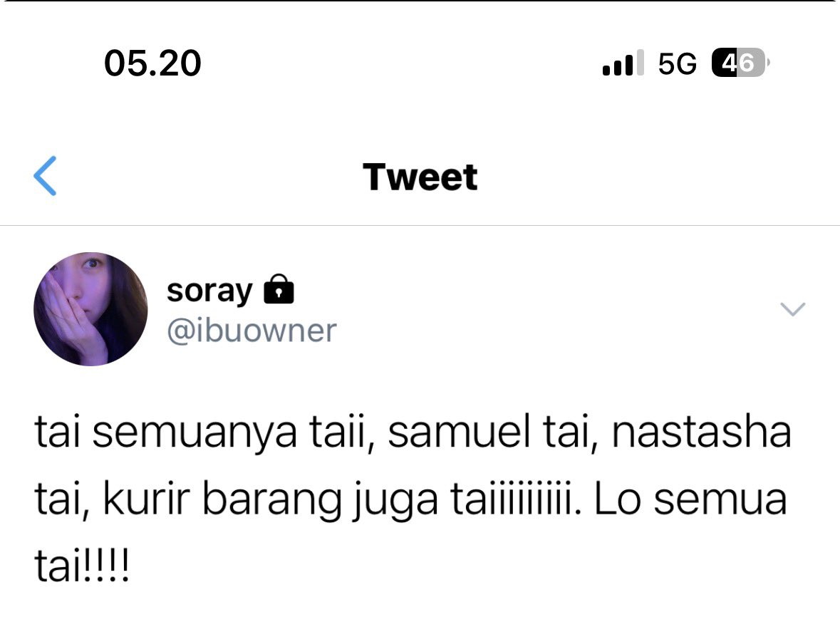Tap the lock icon beside soray
Screen dimensions: 840x617
pyautogui.click(x=279, y=289)
